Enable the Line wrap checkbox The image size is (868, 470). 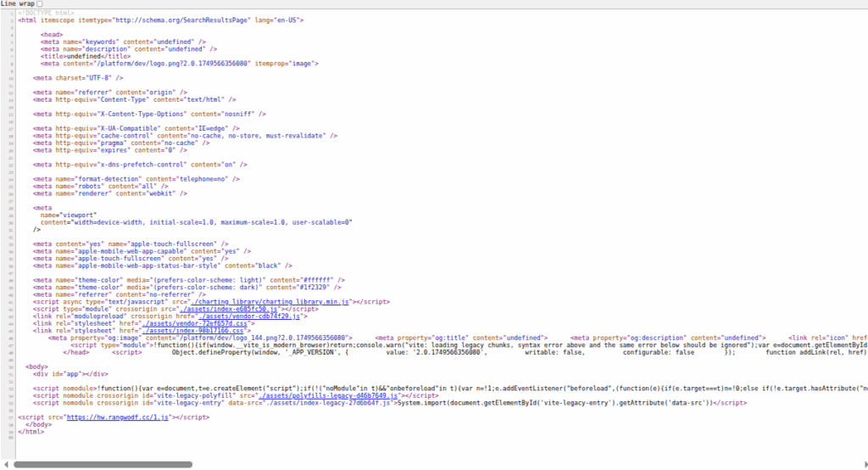(39, 4)
